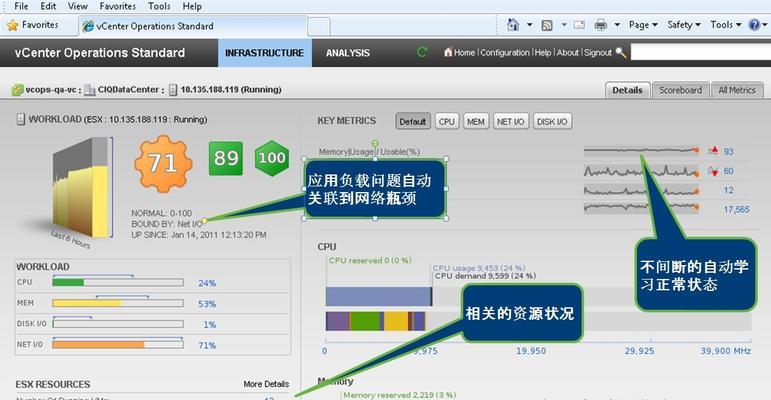
Task: Expand the Home button dropdown arrow
Action: 530,25
